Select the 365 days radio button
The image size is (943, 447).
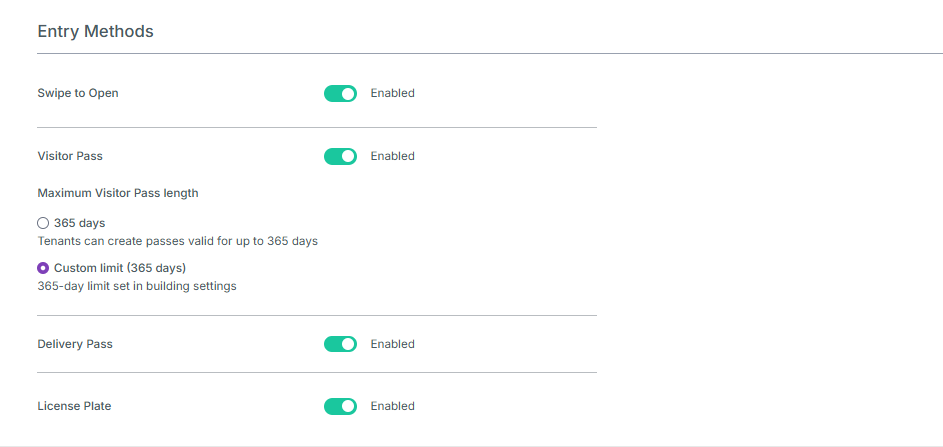(x=43, y=223)
